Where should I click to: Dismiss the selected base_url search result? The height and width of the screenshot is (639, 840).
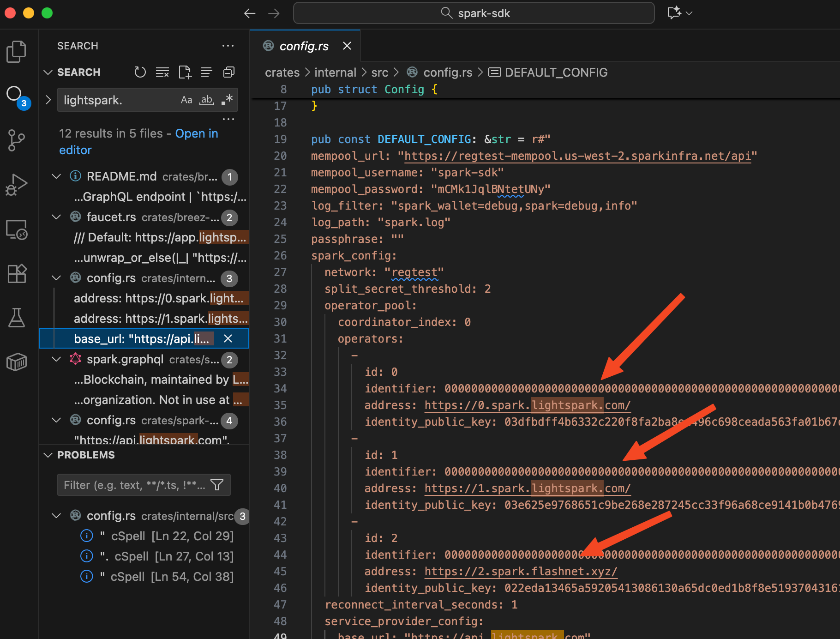pyautogui.click(x=228, y=339)
